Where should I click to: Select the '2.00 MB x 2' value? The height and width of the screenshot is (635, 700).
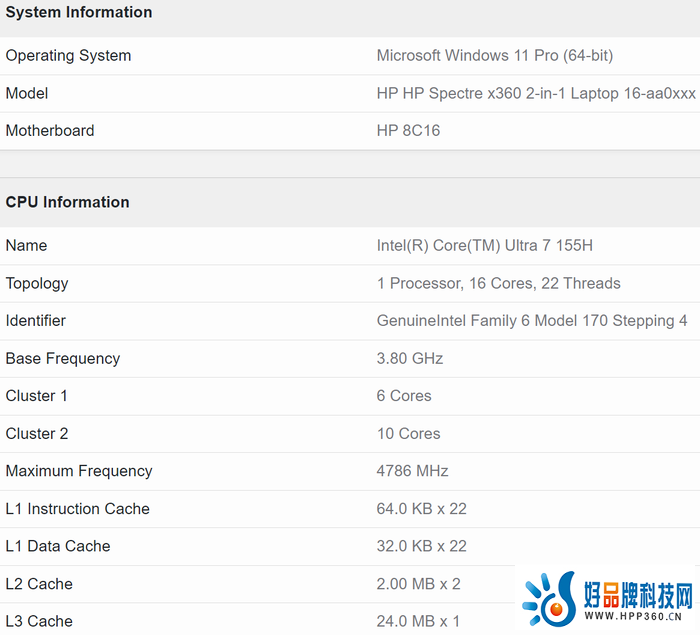pos(419,584)
